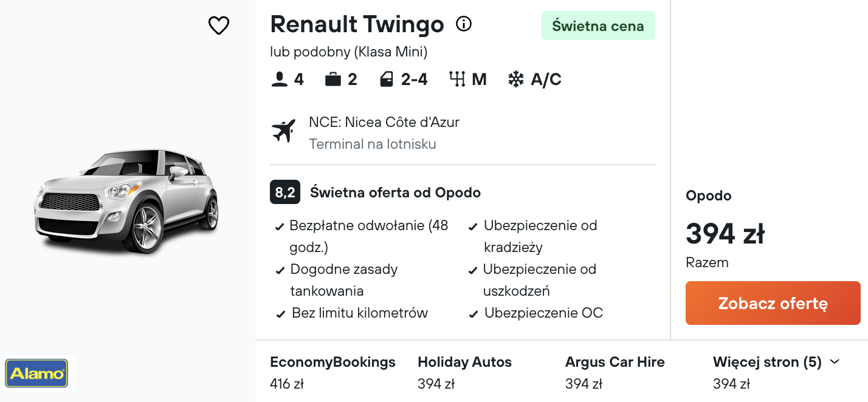The height and width of the screenshot is (402, 868).
Task: Open info icon next to Renault Twingo
Action: pos(464,24)
